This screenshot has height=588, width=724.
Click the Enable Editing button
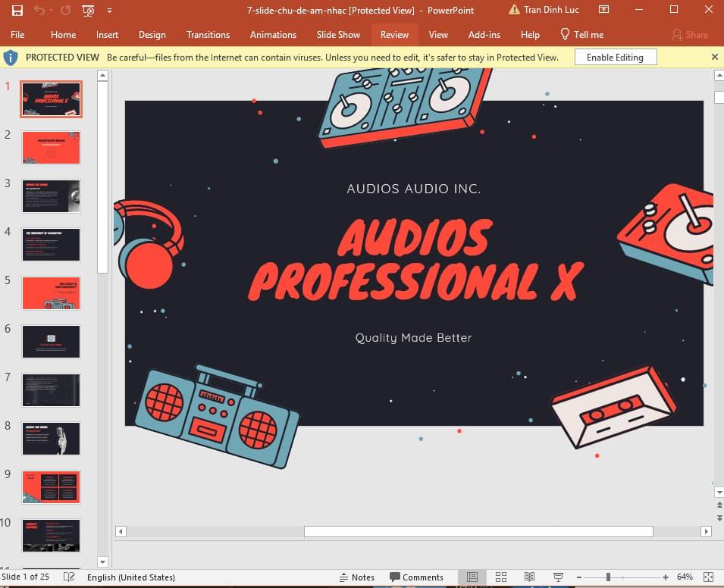(615, 57)
